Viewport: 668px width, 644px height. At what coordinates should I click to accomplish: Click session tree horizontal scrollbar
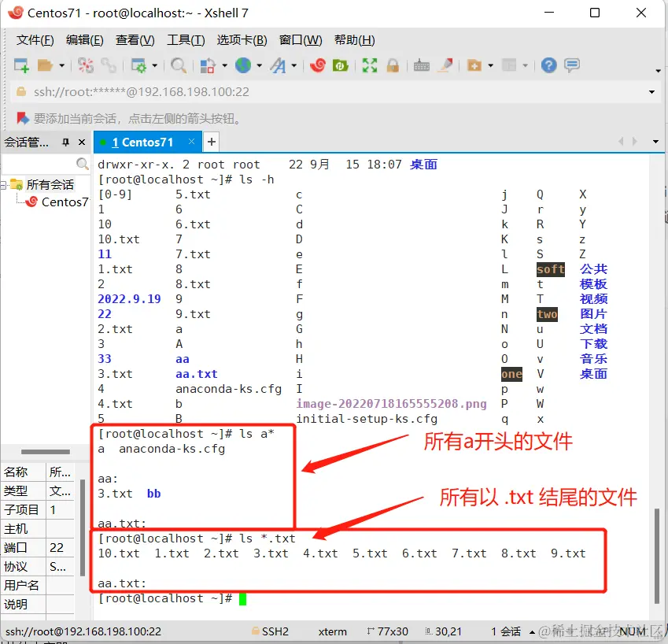point(45,451)
